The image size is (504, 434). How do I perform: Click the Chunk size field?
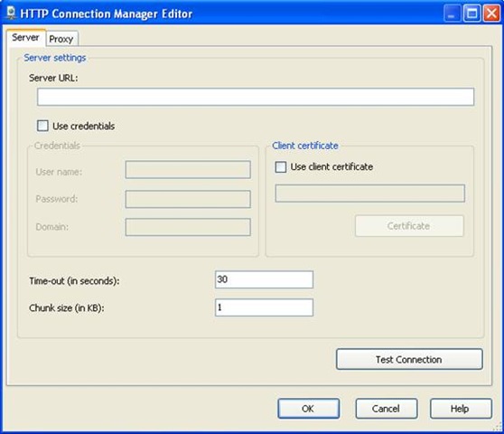coord(264,307)
